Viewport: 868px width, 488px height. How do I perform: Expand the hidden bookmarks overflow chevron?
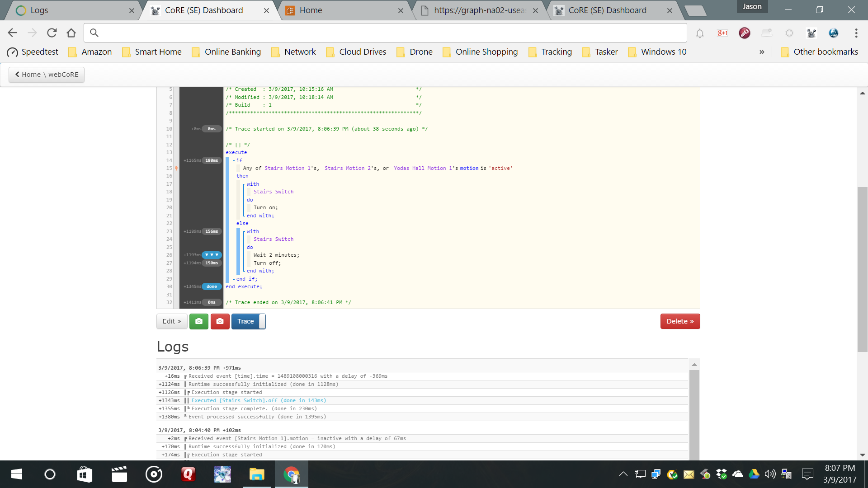tap(762, 52)
